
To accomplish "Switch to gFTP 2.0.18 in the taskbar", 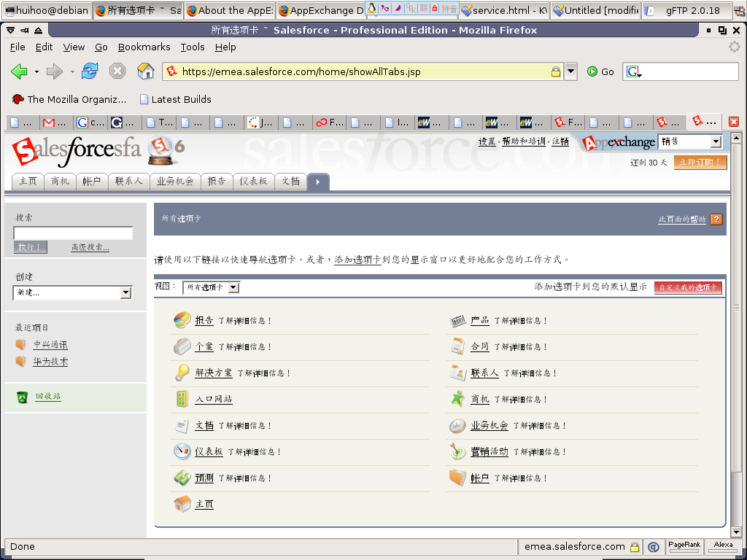I will click(687, 10).
